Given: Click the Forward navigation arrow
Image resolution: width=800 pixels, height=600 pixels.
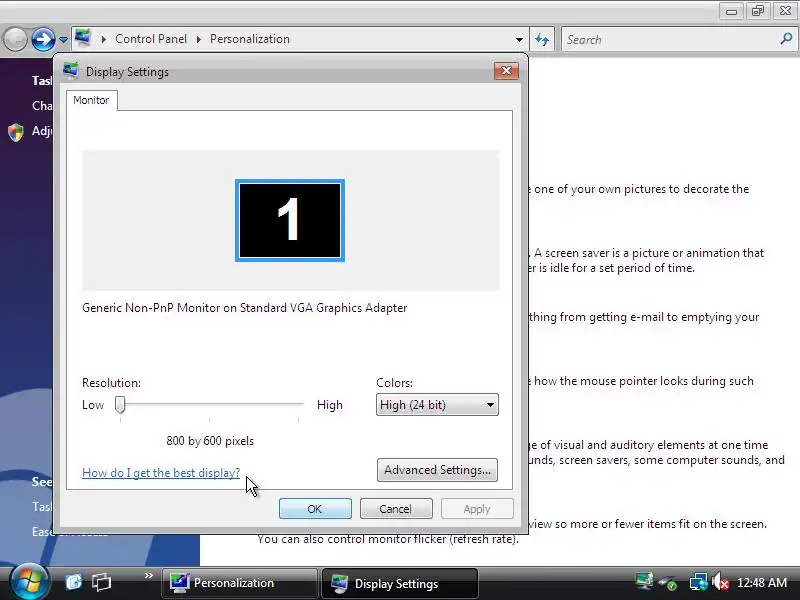Looking at the screenshot, I should click(43, 39).
